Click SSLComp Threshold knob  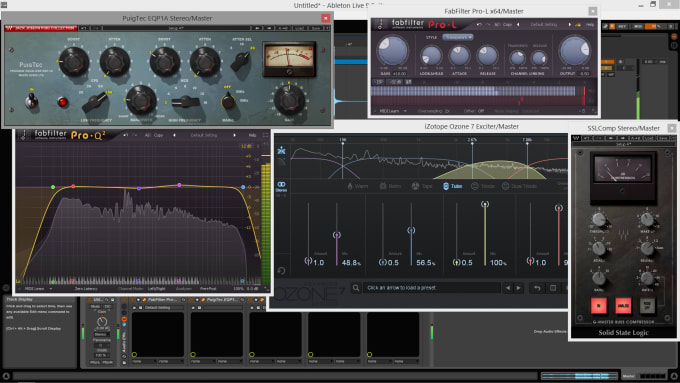[x=599, y=219]
